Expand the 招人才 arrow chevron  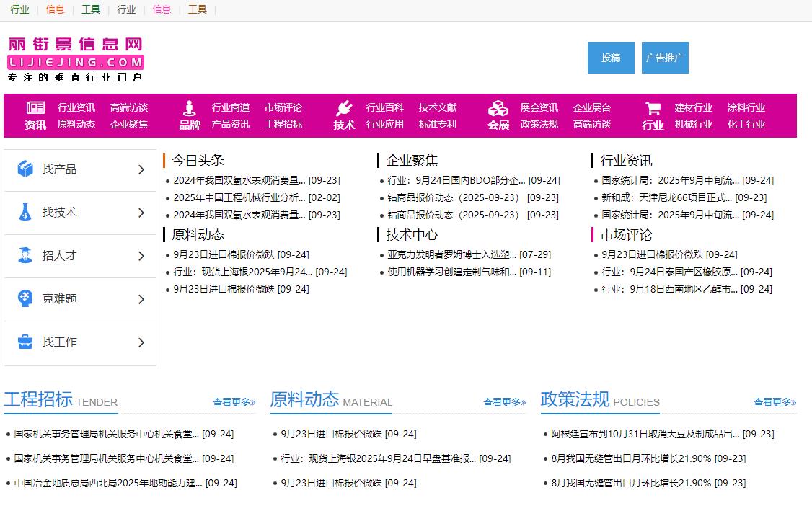point(141,257)
